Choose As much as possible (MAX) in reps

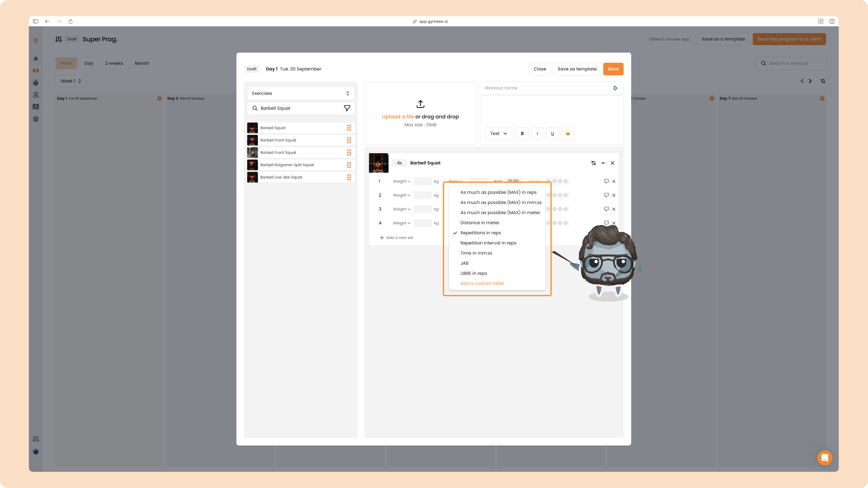(x=497, y=192)
